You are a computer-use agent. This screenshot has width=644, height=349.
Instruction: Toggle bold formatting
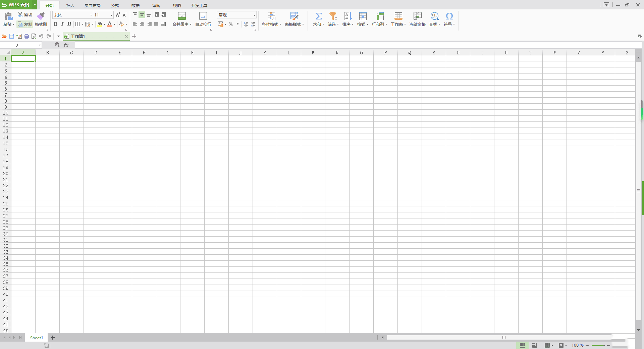tap(56, 24)
